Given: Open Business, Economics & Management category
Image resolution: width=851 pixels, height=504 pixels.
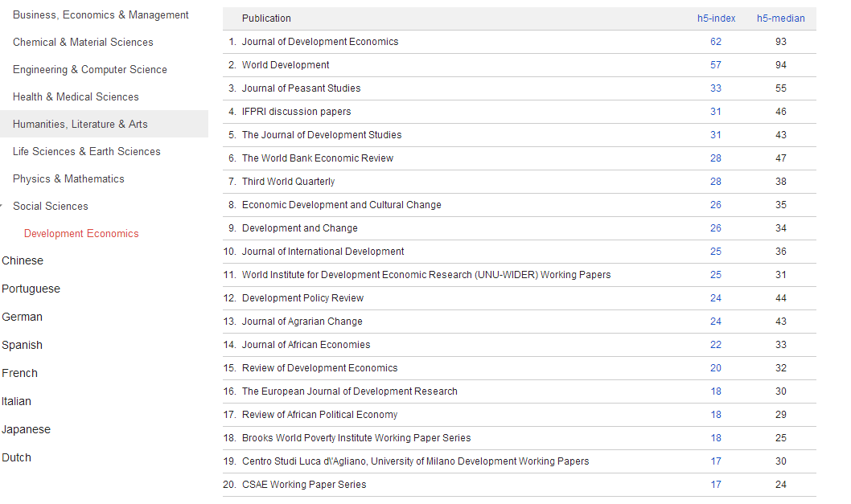Looking at the screenshot, I should pos(101,15).
